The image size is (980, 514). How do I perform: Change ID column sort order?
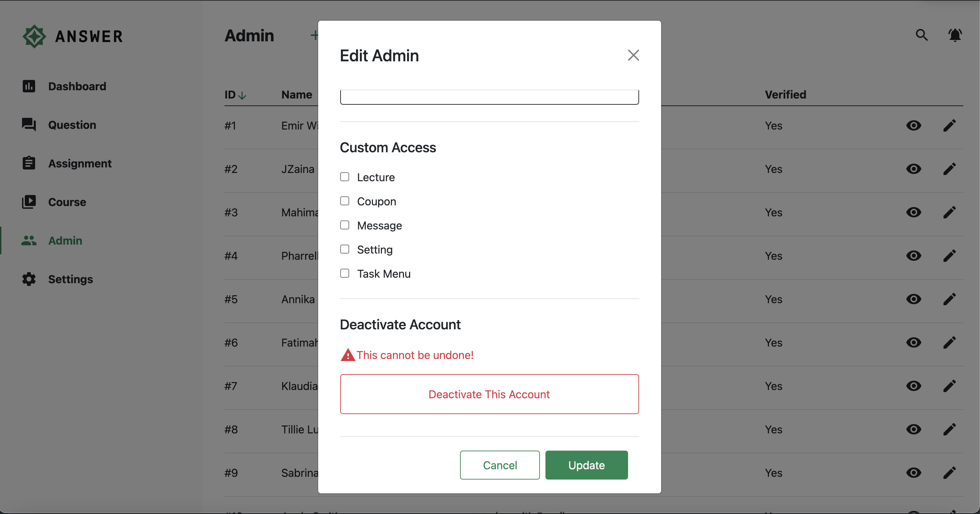[x=242, y=95]
